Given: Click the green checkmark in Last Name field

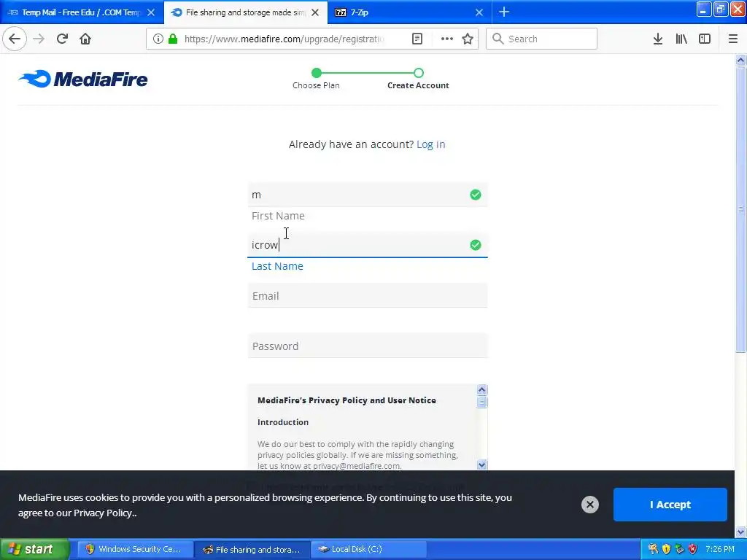Looking at the screenshot, I should [476, 245].
